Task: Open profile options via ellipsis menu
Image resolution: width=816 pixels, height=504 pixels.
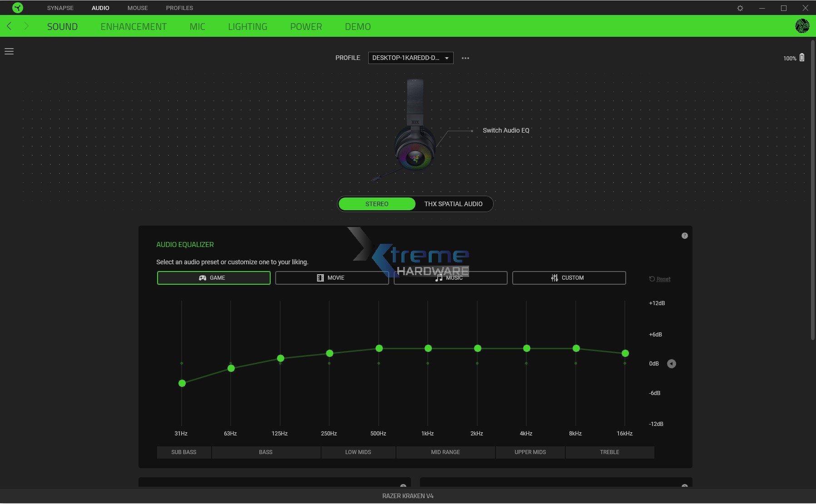Action: coord(465,58)
